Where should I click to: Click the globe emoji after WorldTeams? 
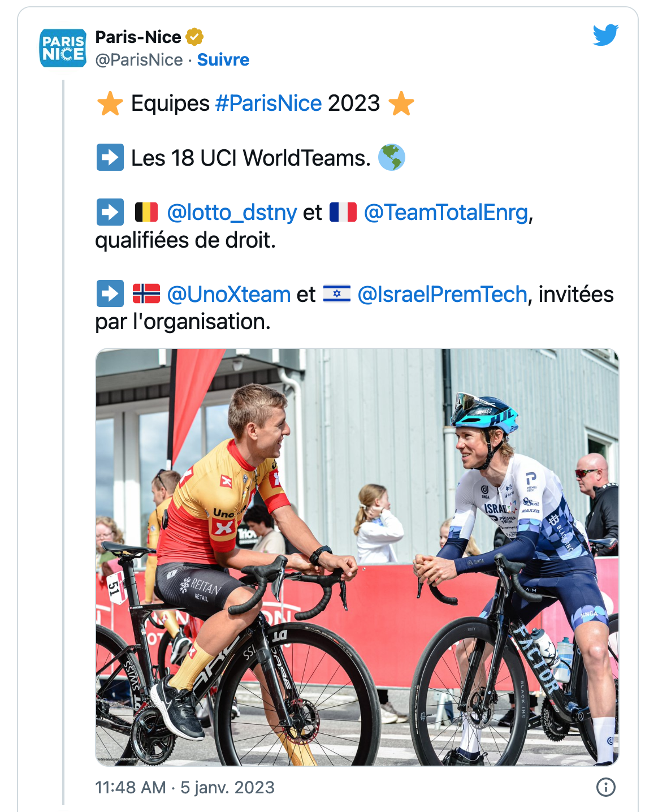391,158
